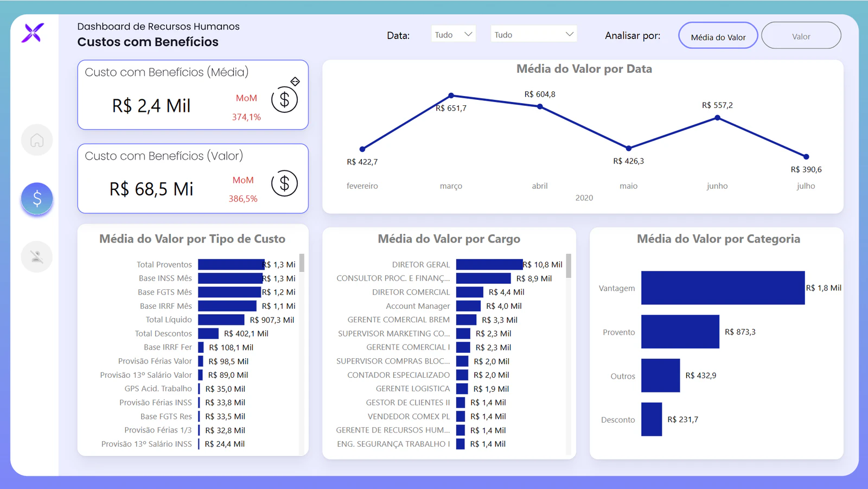Click the GERENTE COMERCIAL BREM bar

466,320
